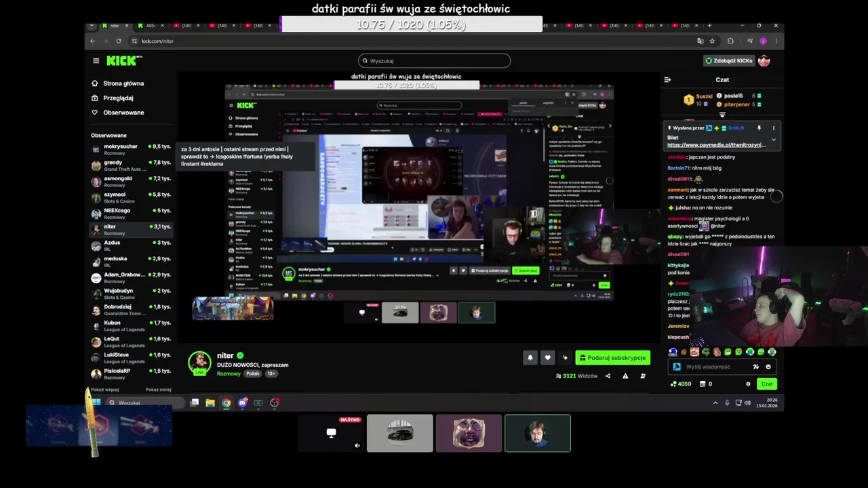Reload the kick.com page
The image size is (868, 488).
119,41
